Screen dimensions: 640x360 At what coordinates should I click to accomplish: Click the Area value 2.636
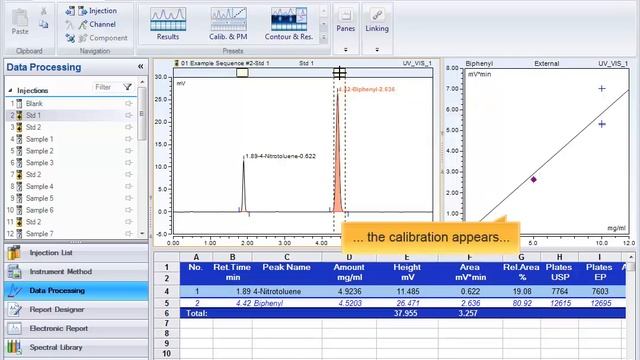[469, 303]
